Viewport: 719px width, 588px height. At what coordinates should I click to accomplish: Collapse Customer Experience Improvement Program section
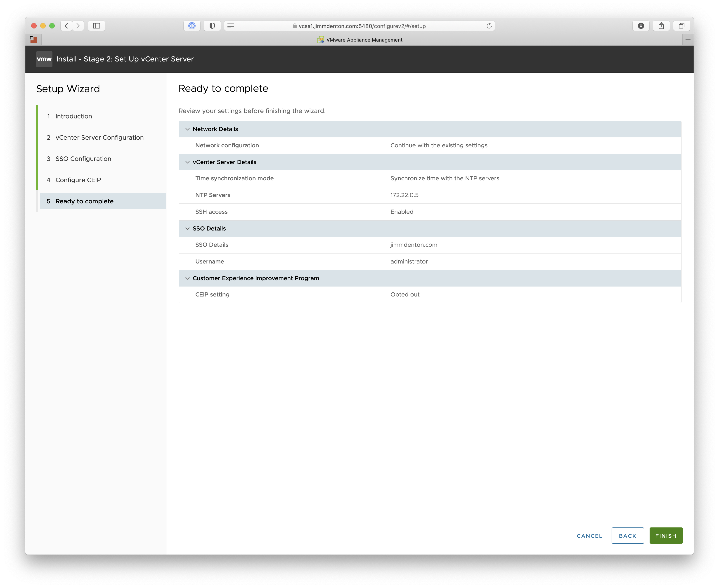click(187, 278)
